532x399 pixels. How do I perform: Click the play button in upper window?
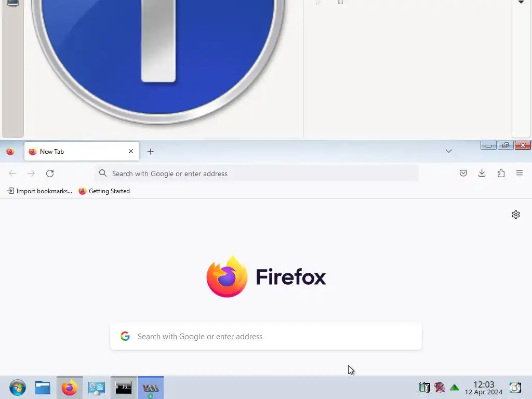tap(318, 2)
